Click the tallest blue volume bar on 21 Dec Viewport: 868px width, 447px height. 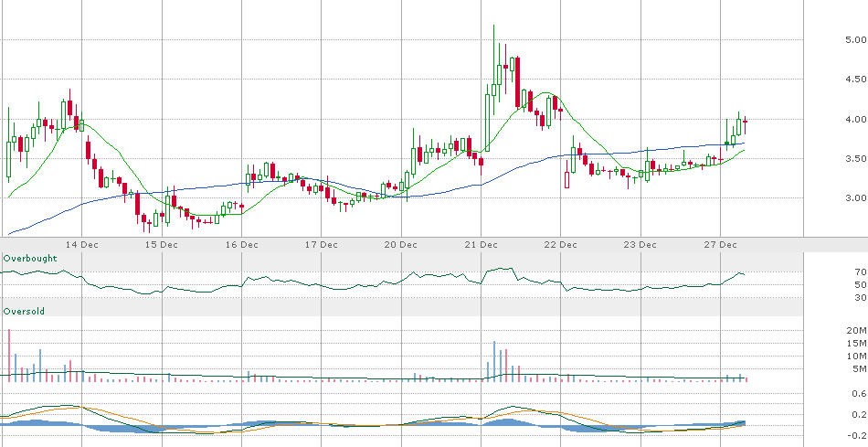pyautogui.click(x=494, y=361)
